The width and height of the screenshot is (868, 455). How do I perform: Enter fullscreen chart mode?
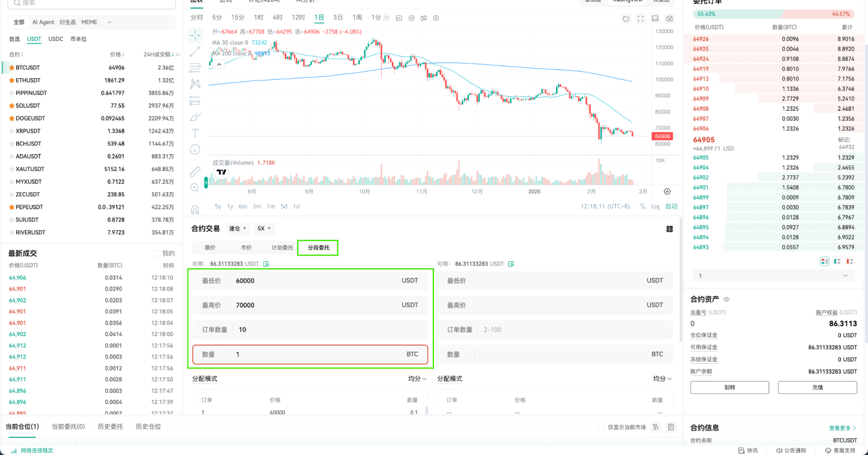coord(641,18)
